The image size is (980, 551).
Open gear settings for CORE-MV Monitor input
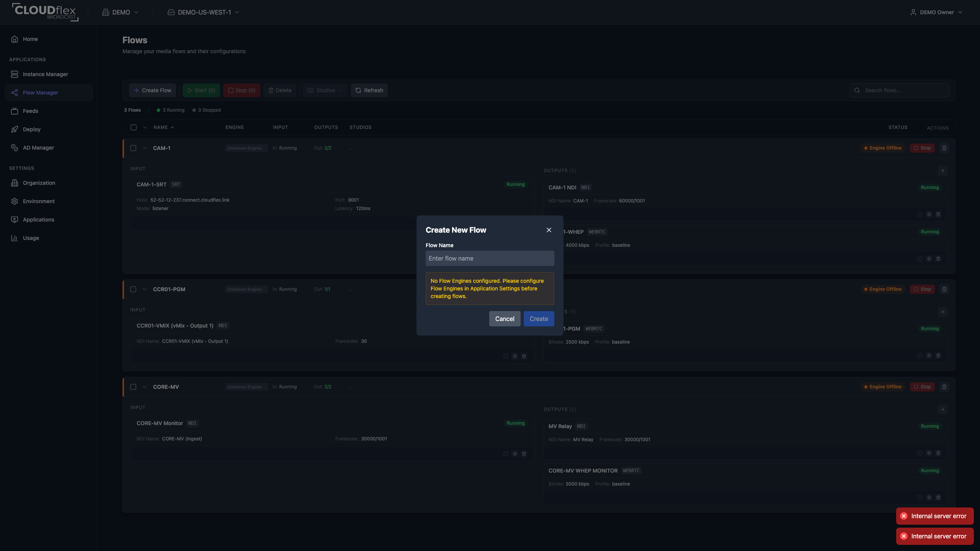[515, 454]
